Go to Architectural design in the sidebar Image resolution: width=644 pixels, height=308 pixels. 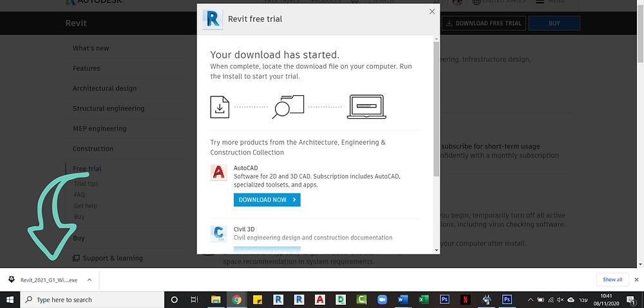(105, 88)
